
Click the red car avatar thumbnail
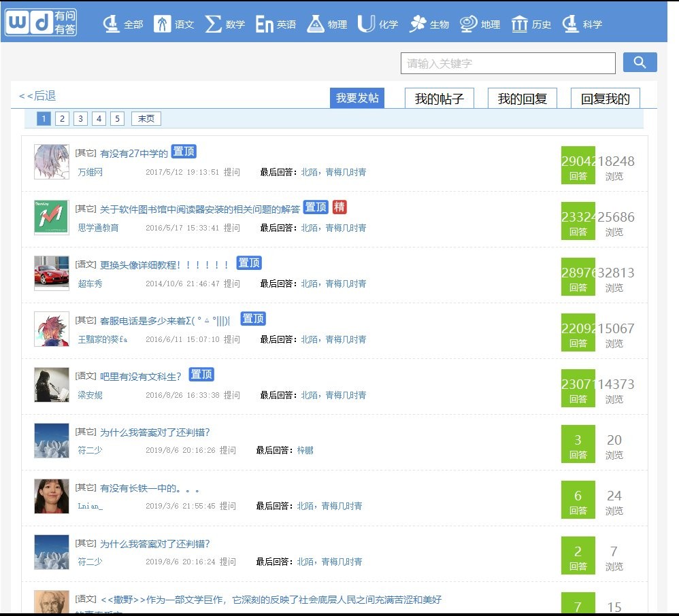point(52,273)
